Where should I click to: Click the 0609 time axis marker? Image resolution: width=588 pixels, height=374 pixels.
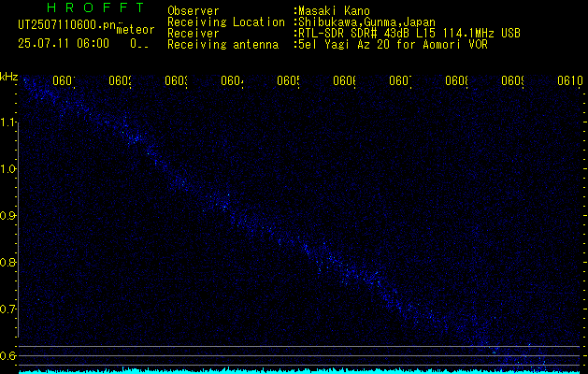[512, 80]
